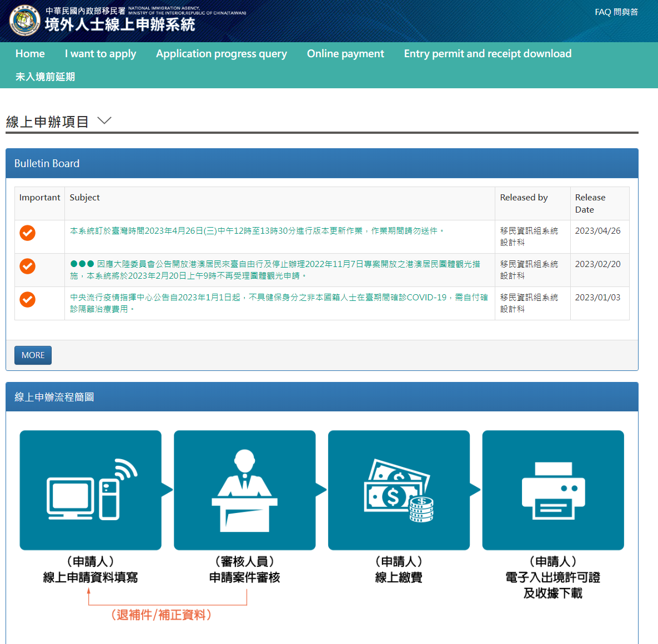Image resolution: width=658 pixels, height=644 pixels.
Task: Click important checkmark icon for 2023/01/03 notice
Action: point(28,300)
